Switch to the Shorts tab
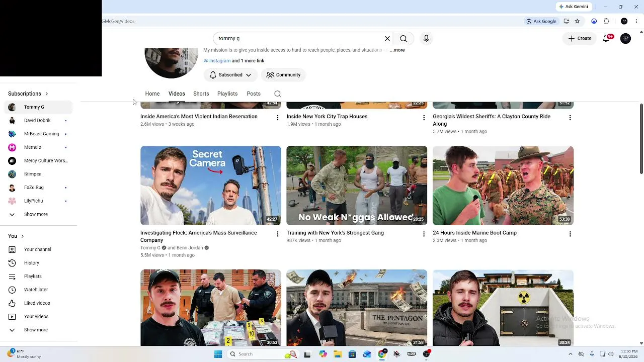This screenshot has width=644, height=362. 201,94
